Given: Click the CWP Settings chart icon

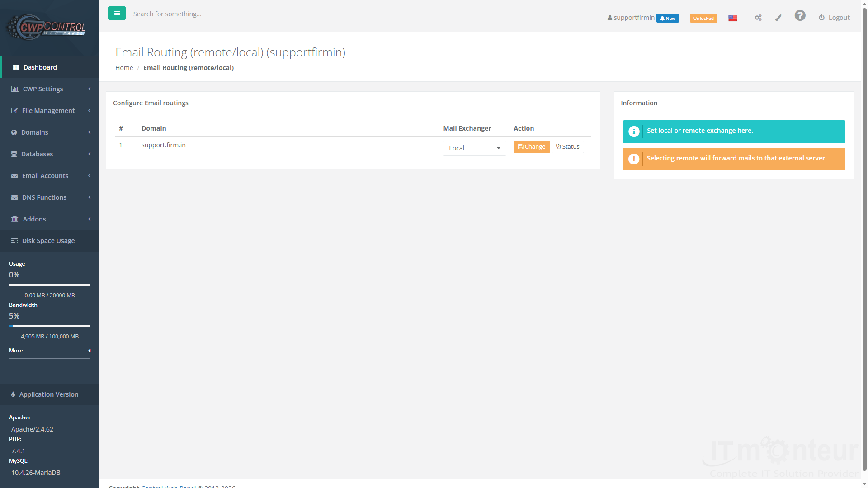Looking at the screenshot, I should 15,89.
